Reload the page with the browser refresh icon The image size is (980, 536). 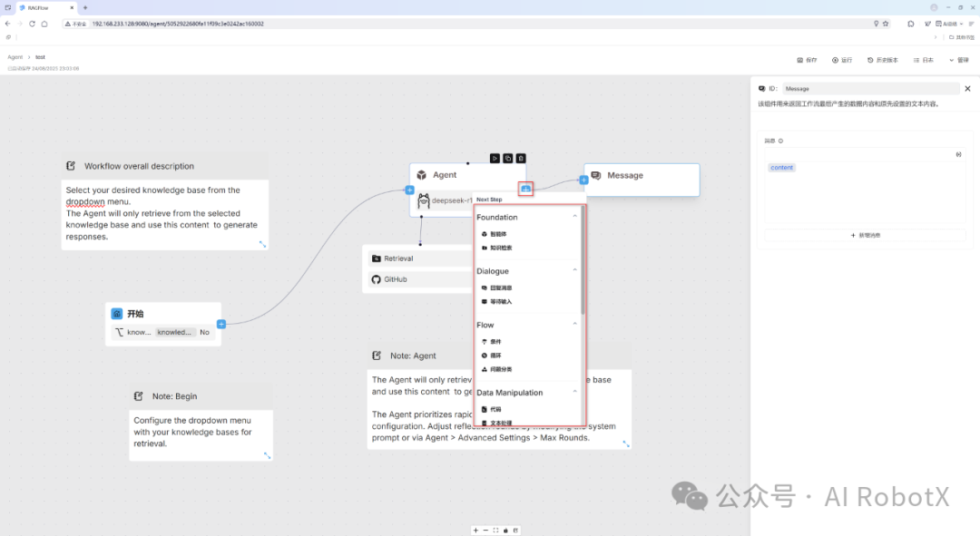pos(31,24)
